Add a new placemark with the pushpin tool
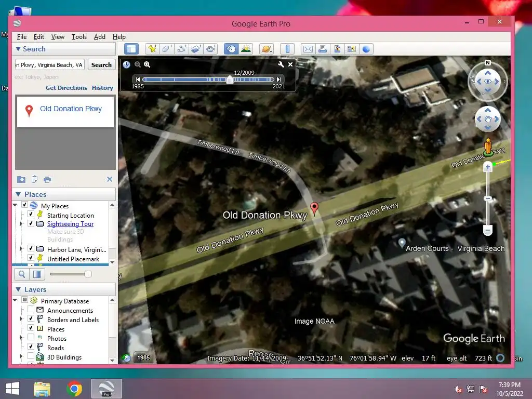The height and width of the screenshot is (399, 532). (152, 49)
